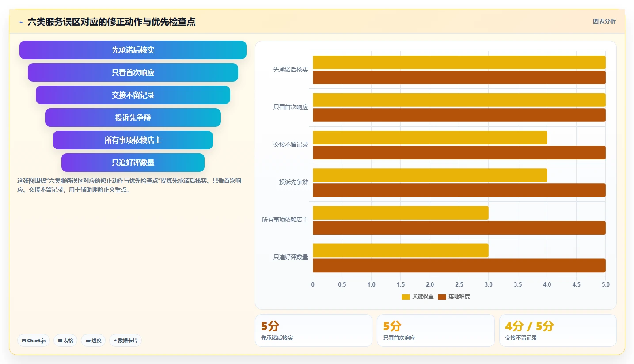
Task: Click the yellow 关键权重 bar for 所有事项依赖店主
Action: [x=401, y=212]
